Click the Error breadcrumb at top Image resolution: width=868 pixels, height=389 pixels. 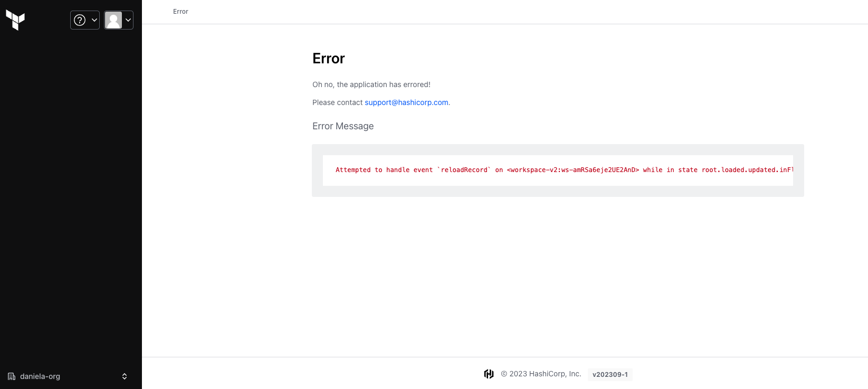tap(180, 12)
